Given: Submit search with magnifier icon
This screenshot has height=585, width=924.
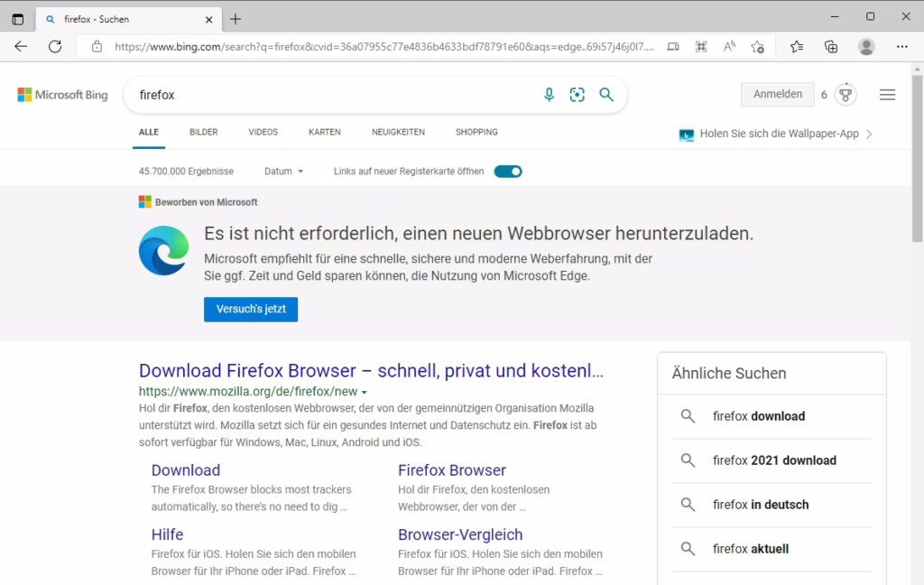Looking at the screenshot, I should coord(606,95).
